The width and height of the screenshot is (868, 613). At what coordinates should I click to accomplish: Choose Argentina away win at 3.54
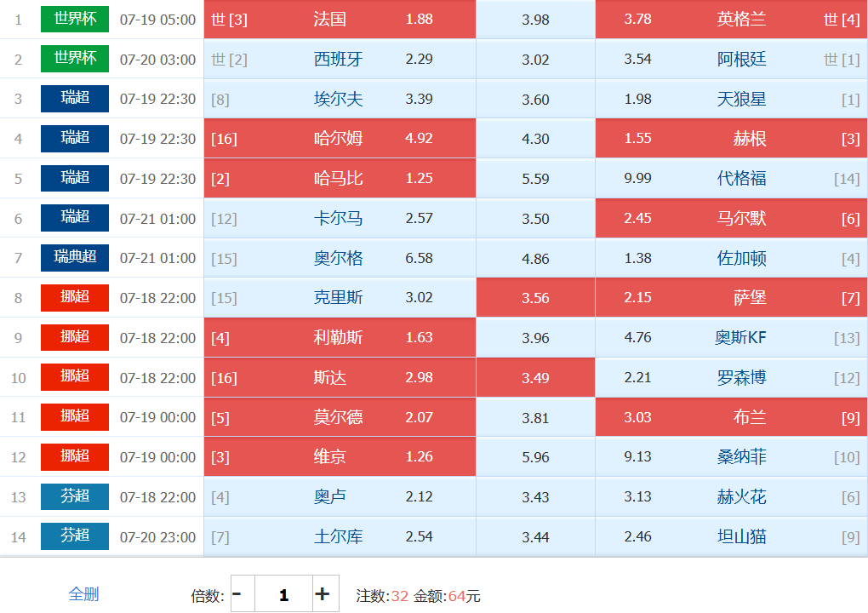pos(731,59)
